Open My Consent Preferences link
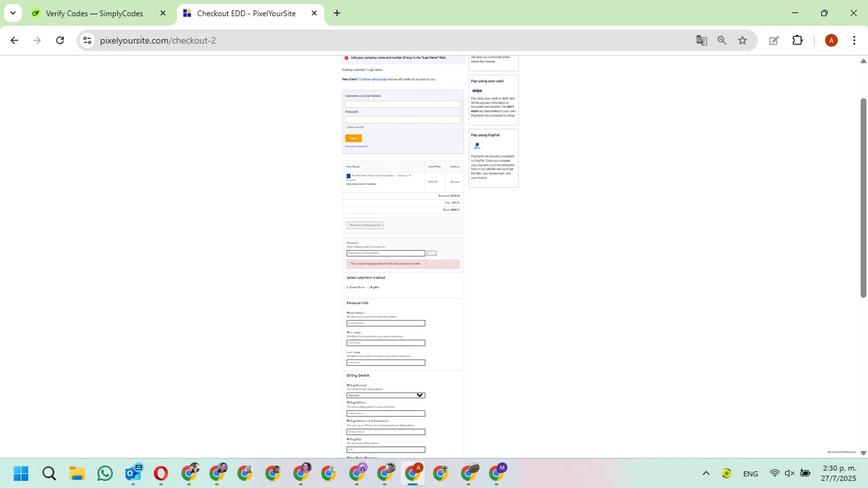This screenshot has width=868, height=488. 841,452
